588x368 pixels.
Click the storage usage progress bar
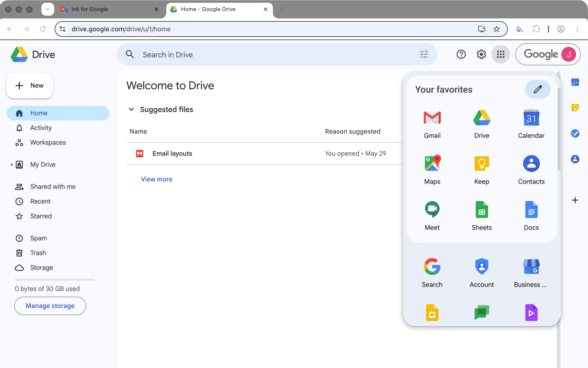click(55, 280)
